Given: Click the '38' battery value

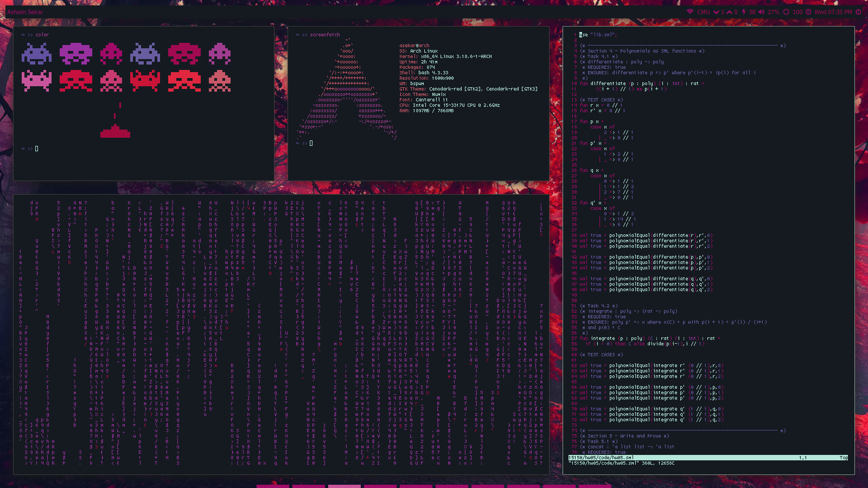Looking at the screenshot, I should (x=752, y=11).
